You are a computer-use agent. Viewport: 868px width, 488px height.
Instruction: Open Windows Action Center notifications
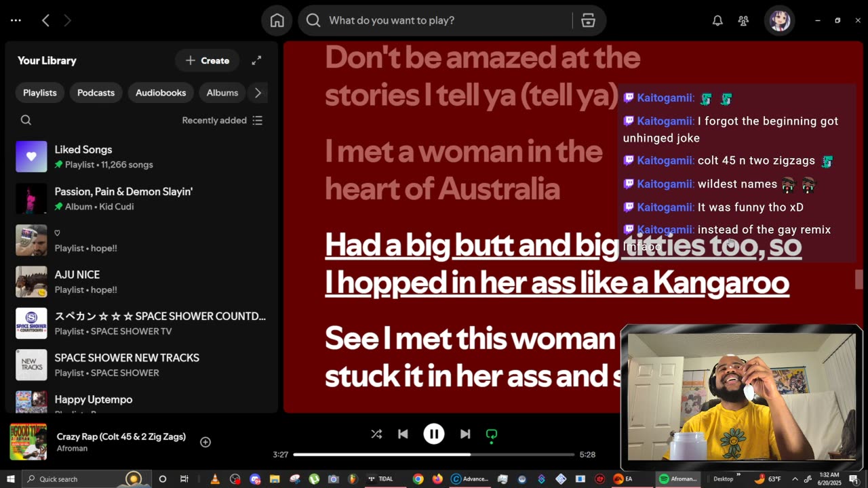tap(854, 479)
